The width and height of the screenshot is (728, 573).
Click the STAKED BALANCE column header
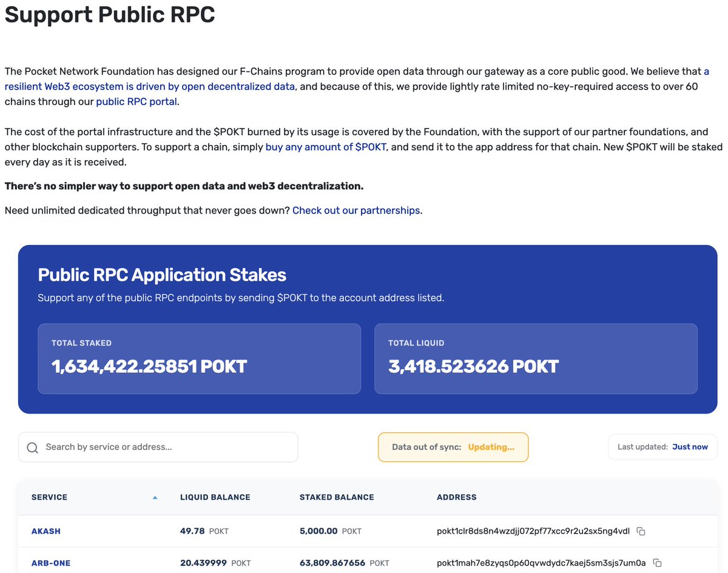(337, 497)
